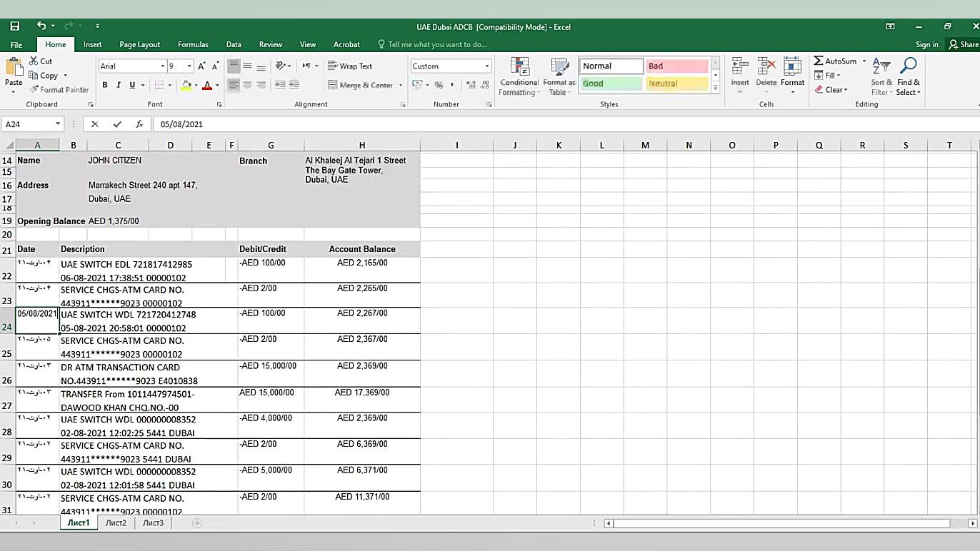
Task: Switch to the Formulas ribbon tab
Action: click(193, 44)
